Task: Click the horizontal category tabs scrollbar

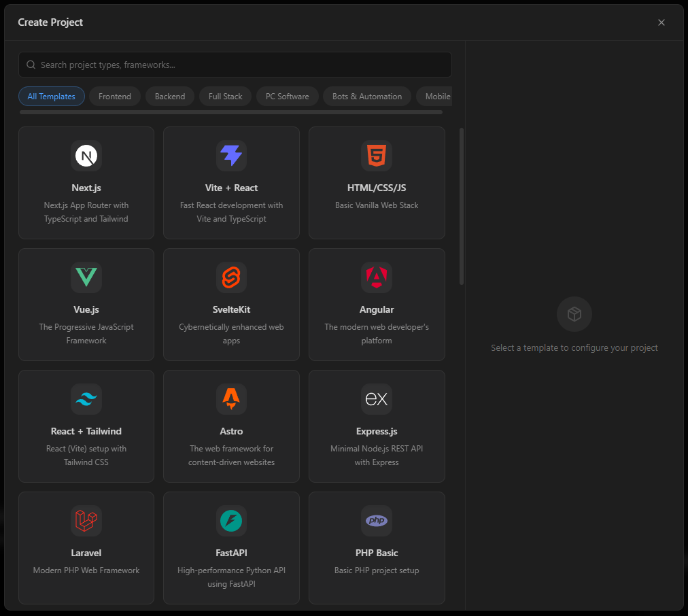Action: click(x=231, y=112)
